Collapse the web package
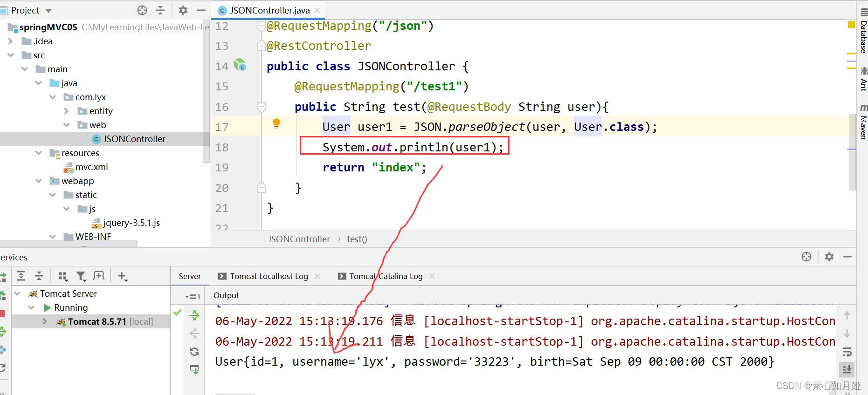 tap(66, 125)
